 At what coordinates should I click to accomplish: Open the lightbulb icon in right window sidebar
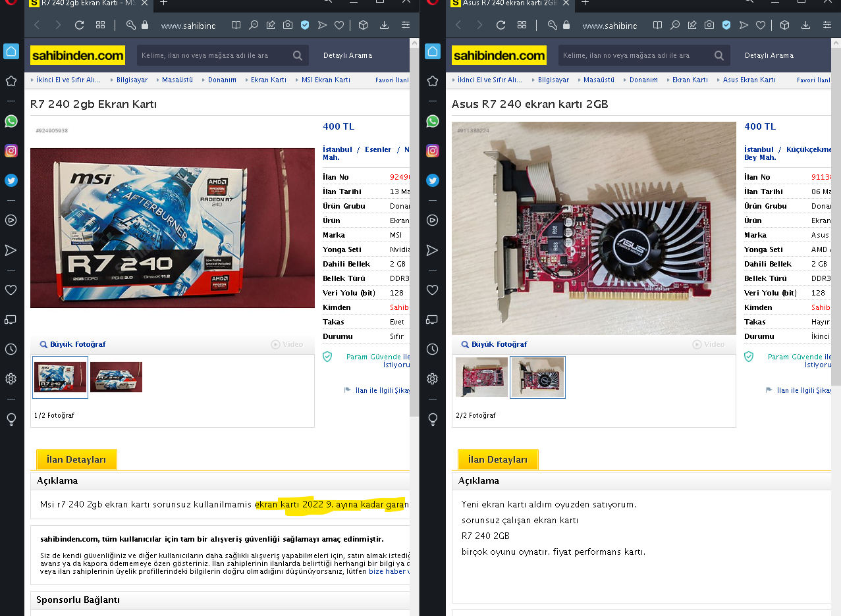pyautogui.click(x=433, y=419)
